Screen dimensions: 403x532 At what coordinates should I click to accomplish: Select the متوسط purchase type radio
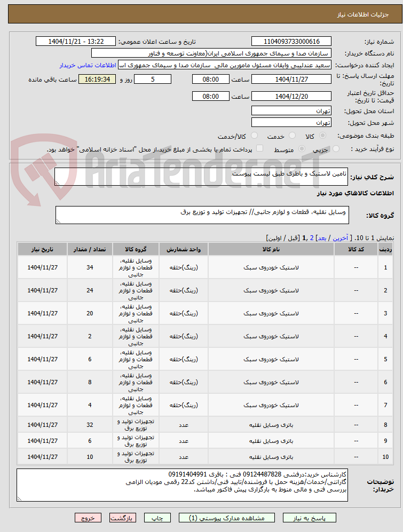click(302, 148)
